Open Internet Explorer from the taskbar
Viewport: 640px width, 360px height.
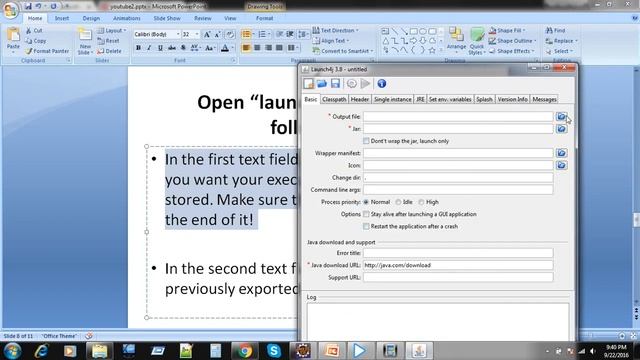click(x=41, y=351)
